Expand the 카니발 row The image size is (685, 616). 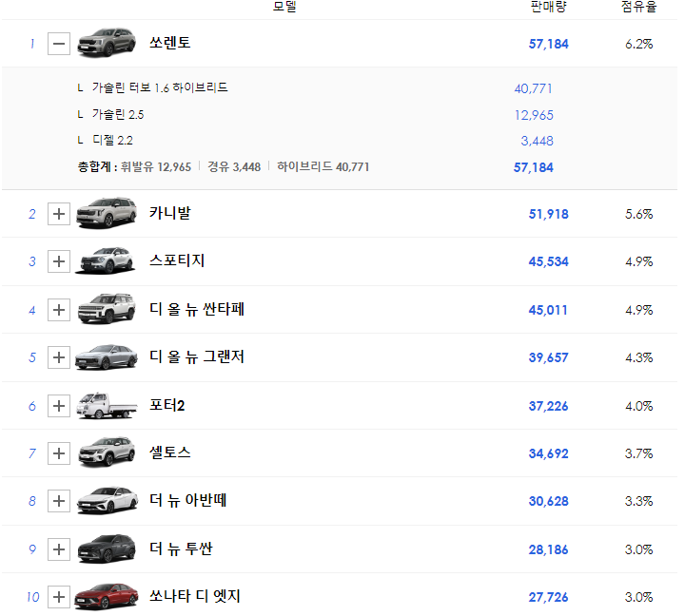coord(59,214)
